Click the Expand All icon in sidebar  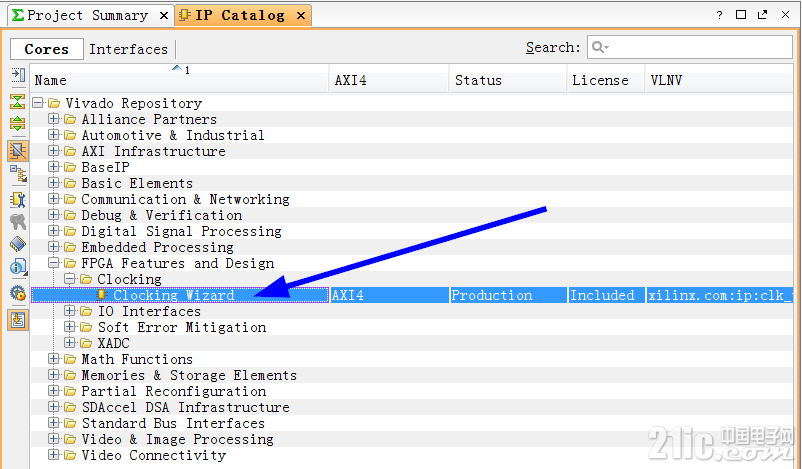[18, 124]
